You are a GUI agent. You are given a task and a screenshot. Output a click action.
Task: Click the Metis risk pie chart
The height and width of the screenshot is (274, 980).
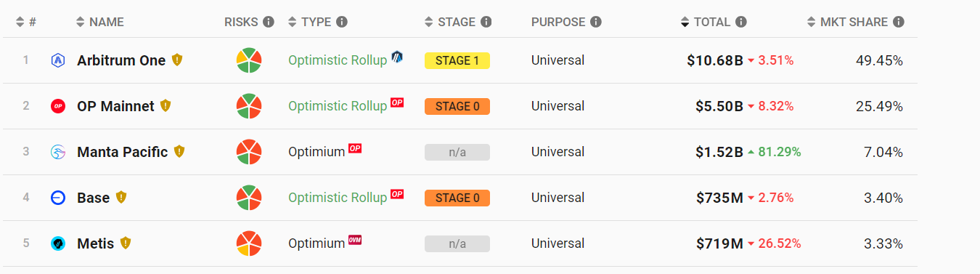click(x=249, y=243)
